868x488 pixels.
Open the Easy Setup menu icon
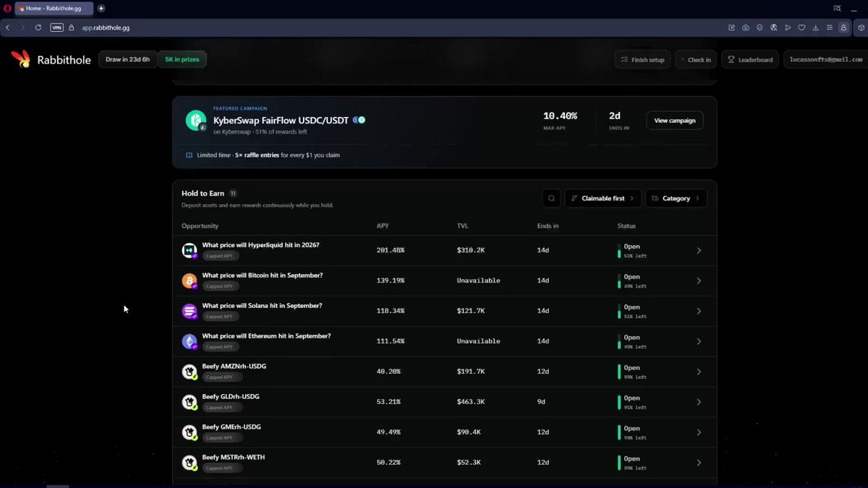830,27
